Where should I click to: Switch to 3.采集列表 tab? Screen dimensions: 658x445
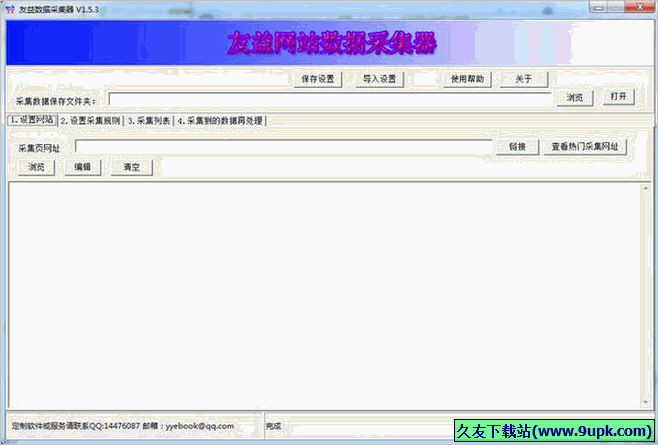tap(149, 121)
